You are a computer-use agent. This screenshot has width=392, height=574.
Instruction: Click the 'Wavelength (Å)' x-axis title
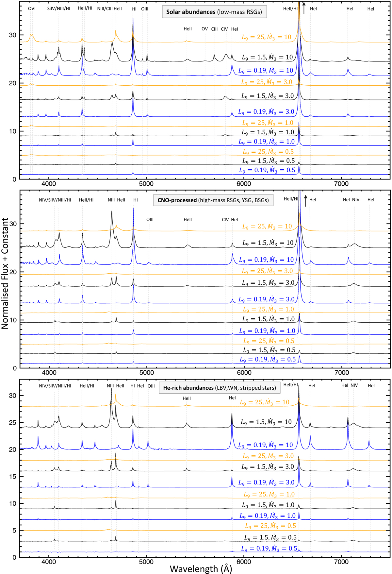point(201,569)
